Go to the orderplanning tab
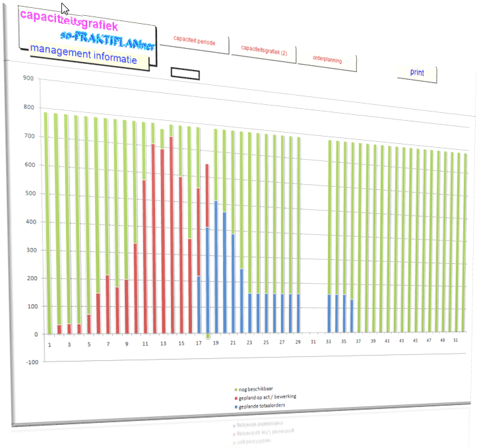481x448 pixels. point(327,60)
